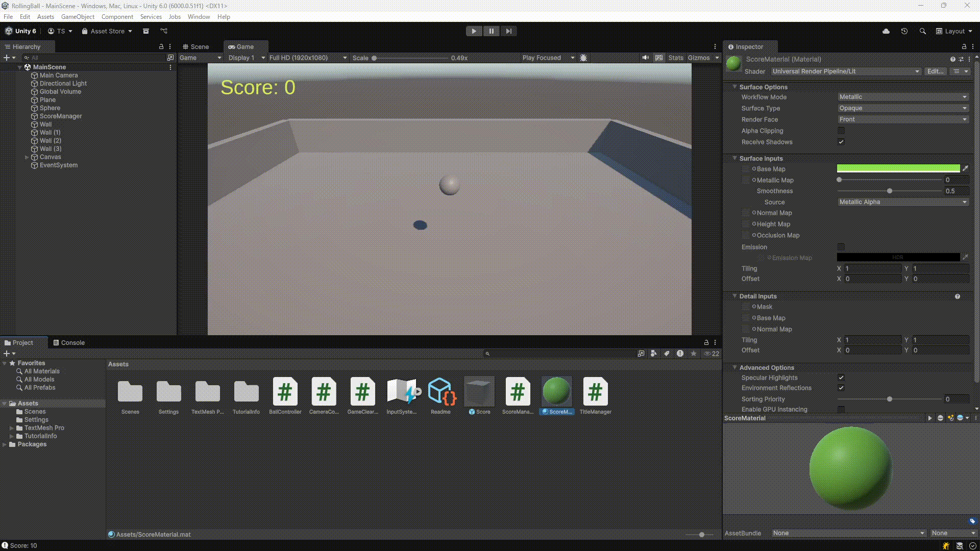Click the shader Edit... button

click(x=935, y=71)
